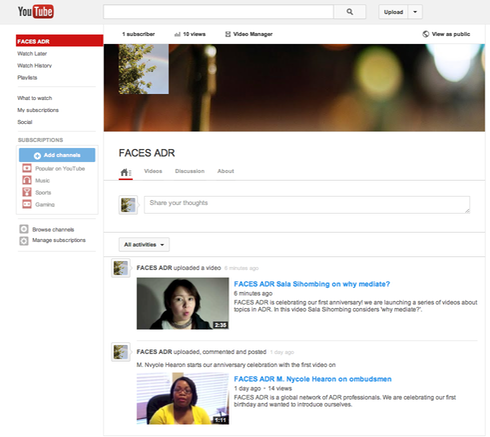Click the Add channels button
The height and width of the screenshot is (437, 490).
[57, 155]
